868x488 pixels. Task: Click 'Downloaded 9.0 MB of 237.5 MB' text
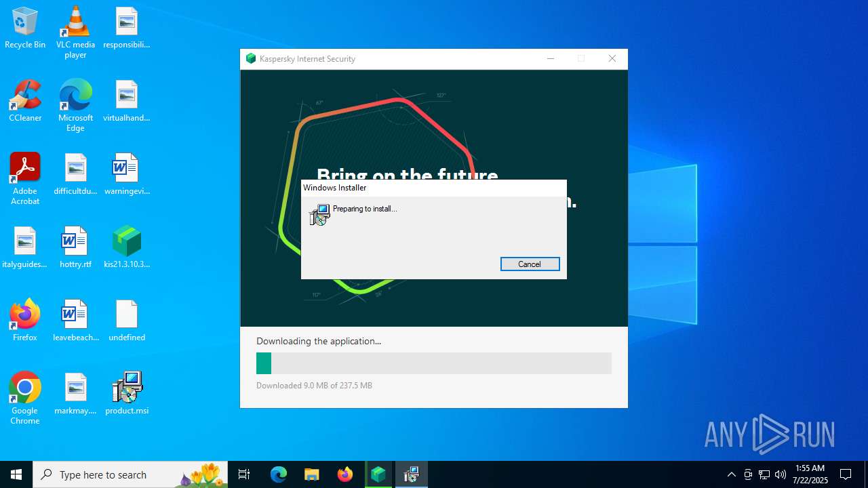[314, 386]
